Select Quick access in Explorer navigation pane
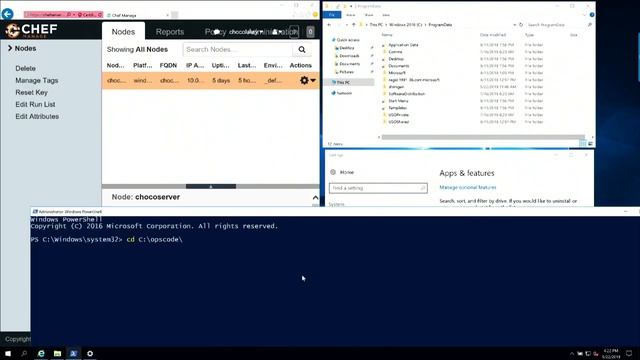The image size is (640, 360). (345, 40)
